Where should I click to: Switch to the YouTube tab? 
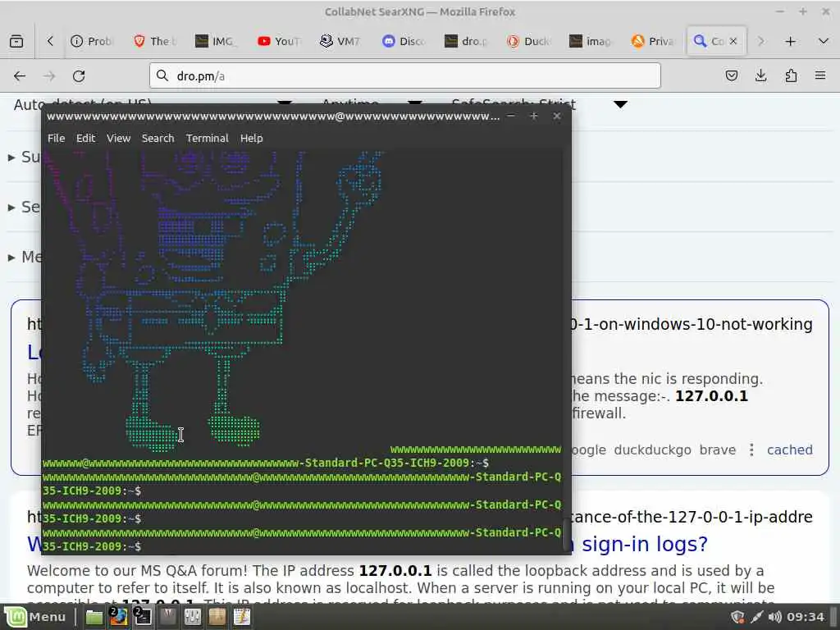click(x=279, y=41)
